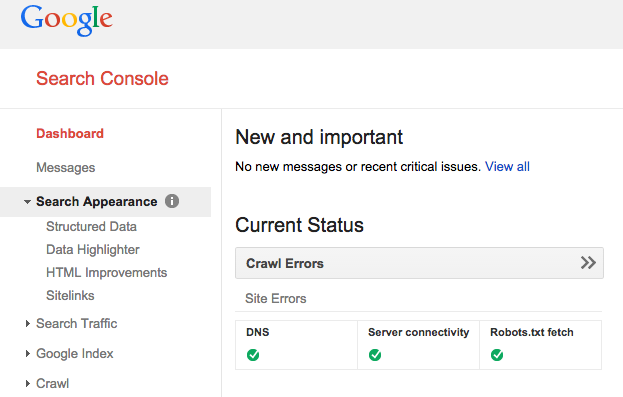The image size is (623, 397).
Task: Select Data Highlighter in sidebar
Action: [x=93, y=250]
